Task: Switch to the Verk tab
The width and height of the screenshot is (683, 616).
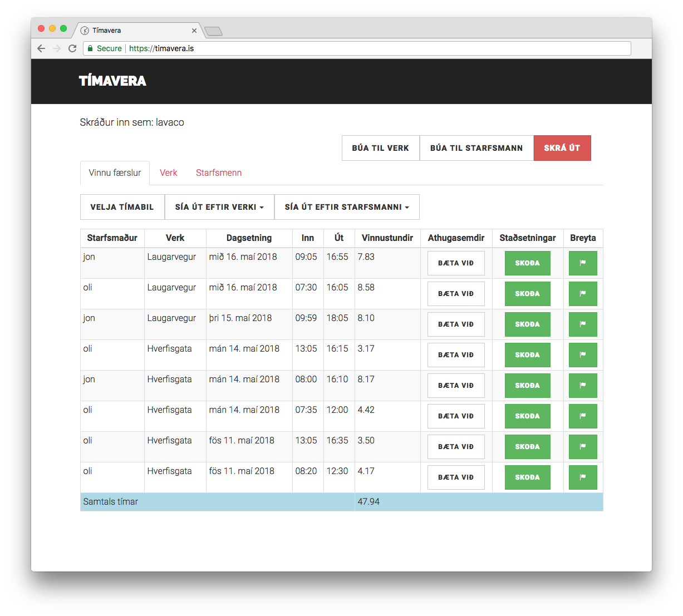Action: click(x=169, y=173)
